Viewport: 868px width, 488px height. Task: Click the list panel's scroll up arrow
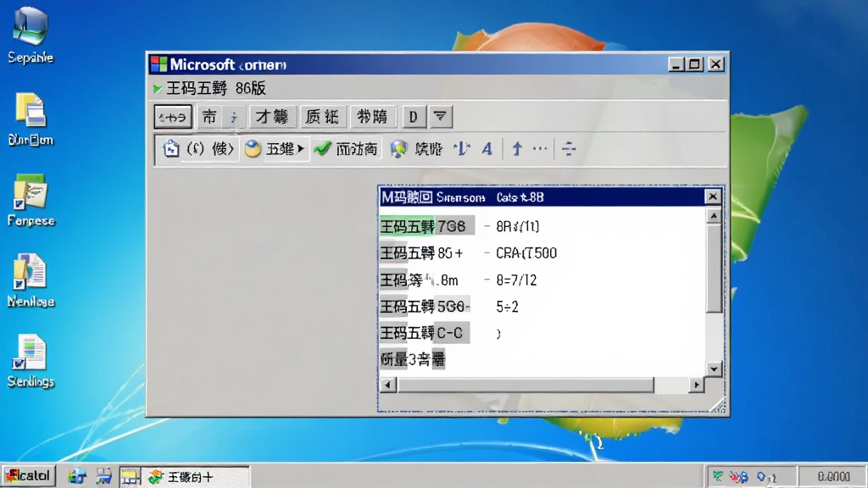point(714,216)
